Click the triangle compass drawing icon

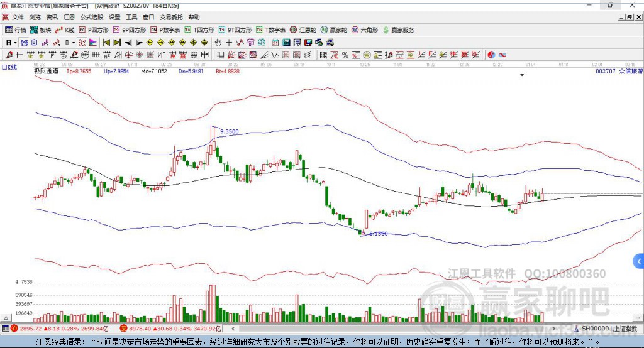[x=118, y=55]
